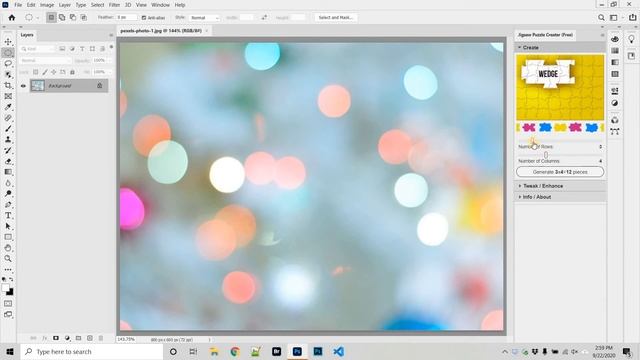Select the Eyedropper tool
The width and height of the screenshot is (640, 360).
8,107
